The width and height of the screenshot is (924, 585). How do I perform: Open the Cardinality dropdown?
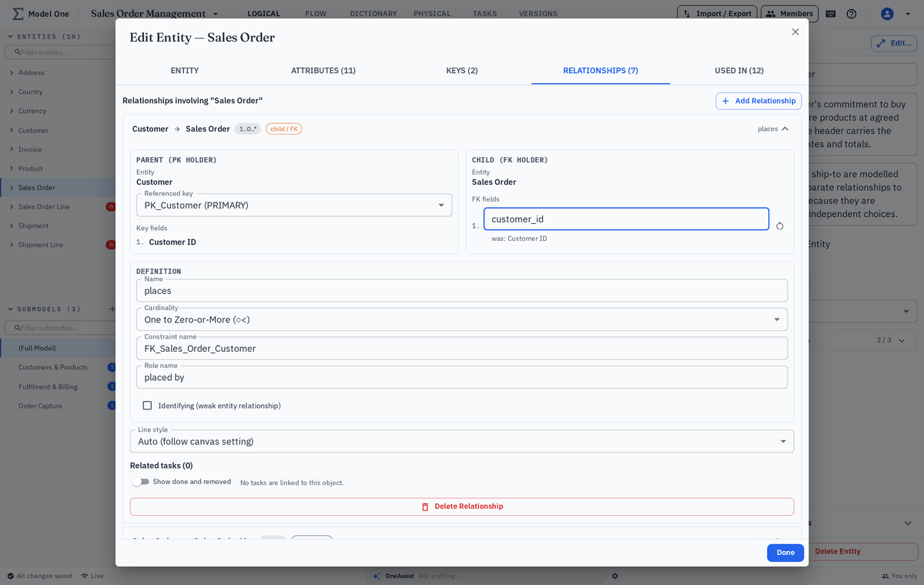[462, 319]
